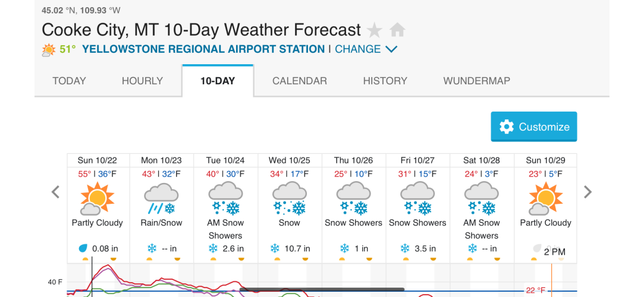This screenshot has width=644, height=297.
Task: Click the Sun 10/29 partly cloudy icon
Action: click(545, 199)
